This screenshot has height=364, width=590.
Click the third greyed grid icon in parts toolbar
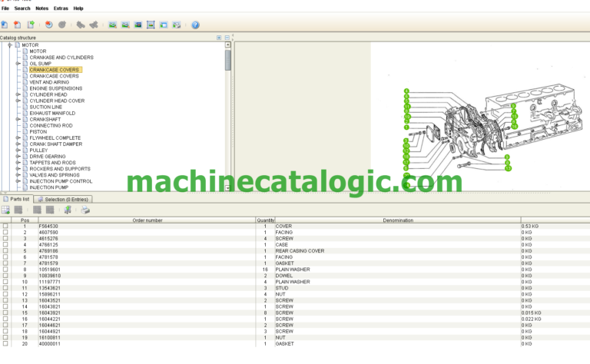(50, 210)
